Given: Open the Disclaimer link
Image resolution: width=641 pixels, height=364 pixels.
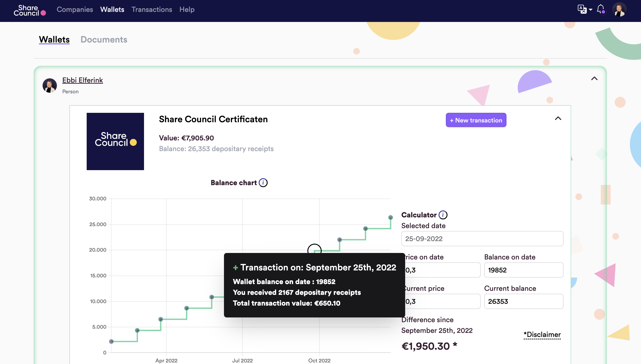Looking at the screenshot, I should [542, 334].
